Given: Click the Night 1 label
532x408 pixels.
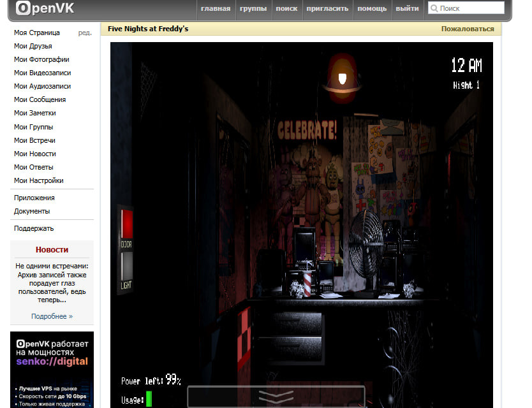Looking at the screenshot, I should (x=466, y=85).
